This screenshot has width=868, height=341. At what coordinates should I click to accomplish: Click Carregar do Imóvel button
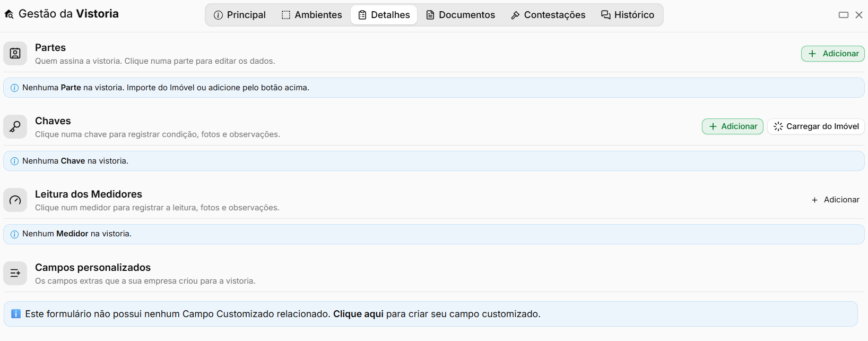[x=816, y=126]
